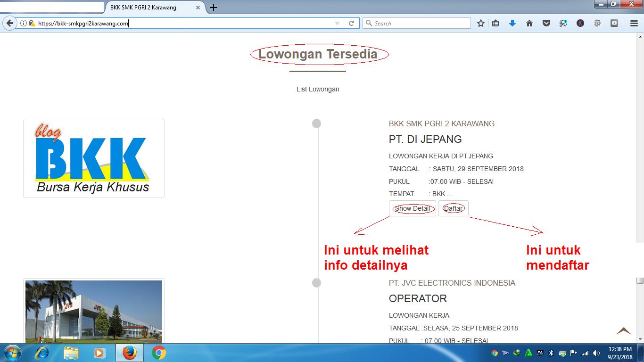Click the PT. JVC building photo
Screen dimensions: 644x362
(x=94, y=311)
